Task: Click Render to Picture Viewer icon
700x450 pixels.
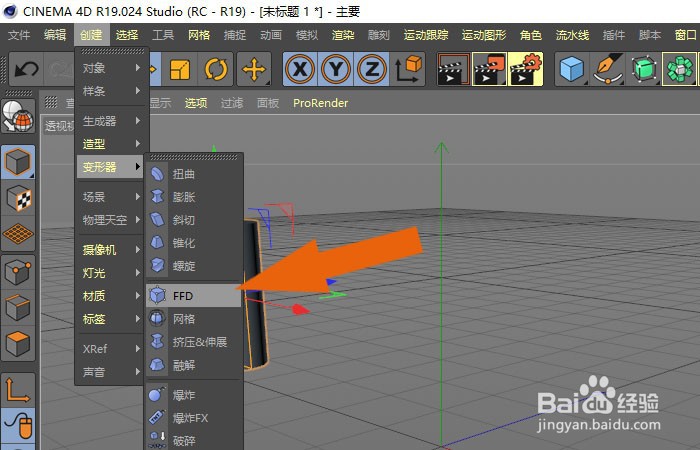Action: pyautogui.click(x=489, y=69)
